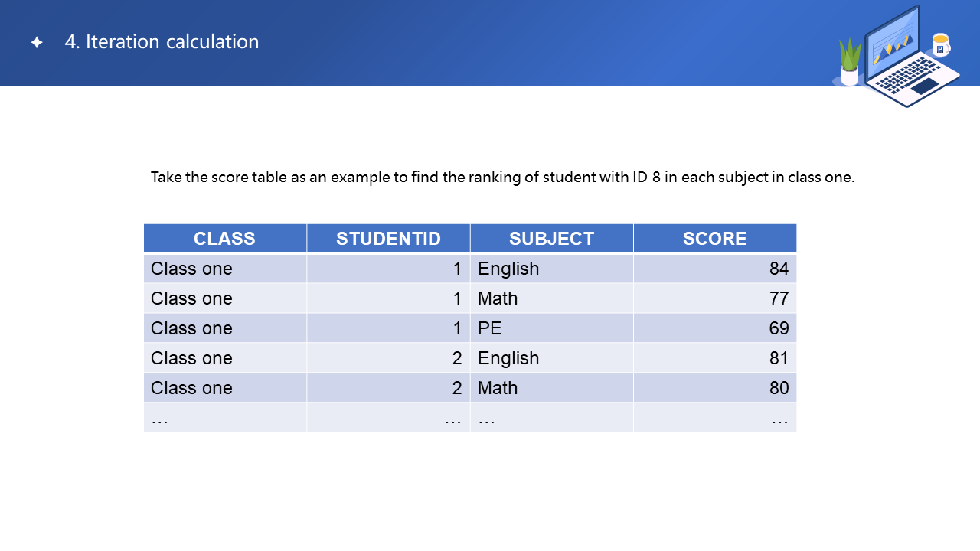Click the chart on the laptop screen
This screenshot has width=980, height=551.
click(x=892, y=47)
